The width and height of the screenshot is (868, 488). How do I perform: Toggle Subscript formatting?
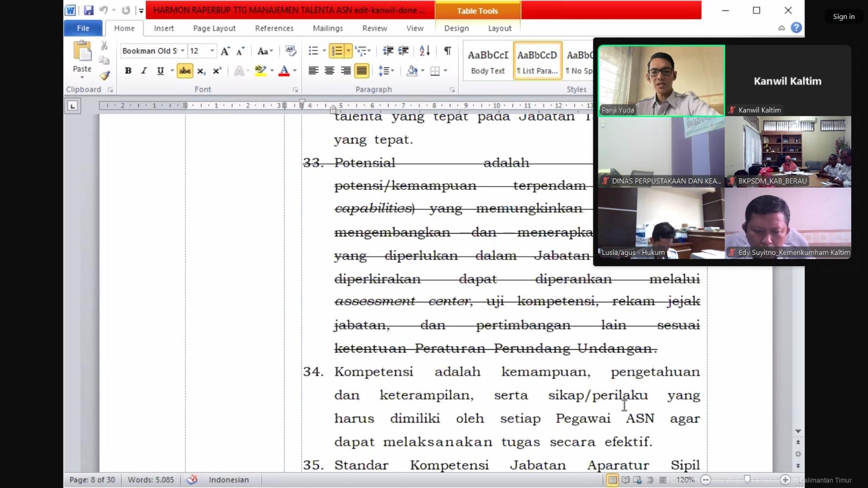[201, 70]
